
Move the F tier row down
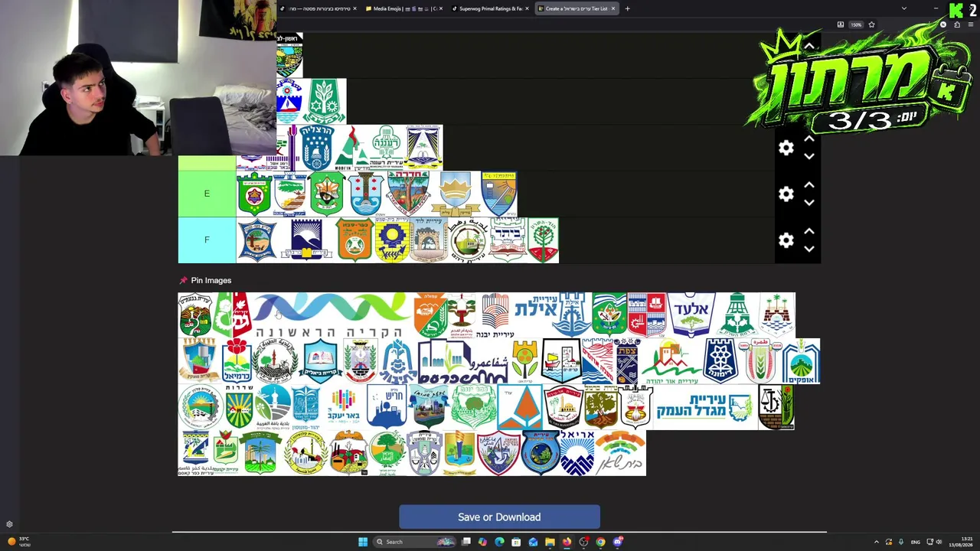coord(809,249)
